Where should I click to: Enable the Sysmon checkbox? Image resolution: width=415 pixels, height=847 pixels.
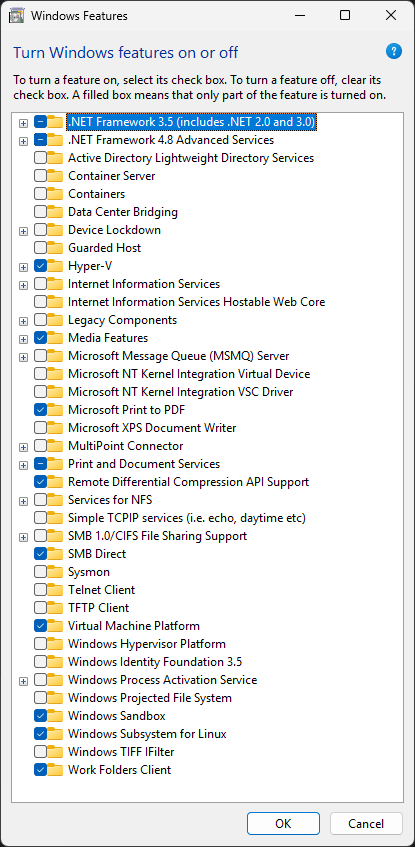pyautogui.click(x=40, y=572)
